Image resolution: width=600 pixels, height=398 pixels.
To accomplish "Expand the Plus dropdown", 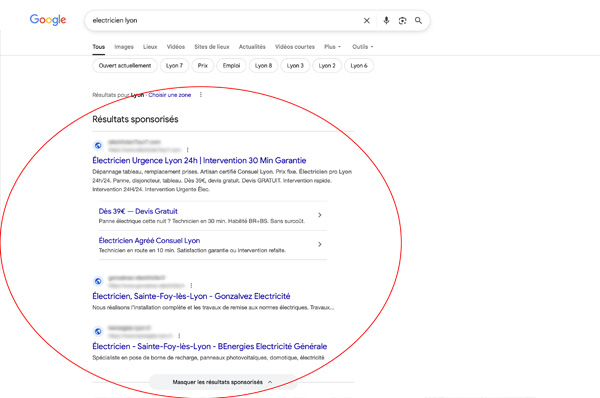I will tap(332, 47).
